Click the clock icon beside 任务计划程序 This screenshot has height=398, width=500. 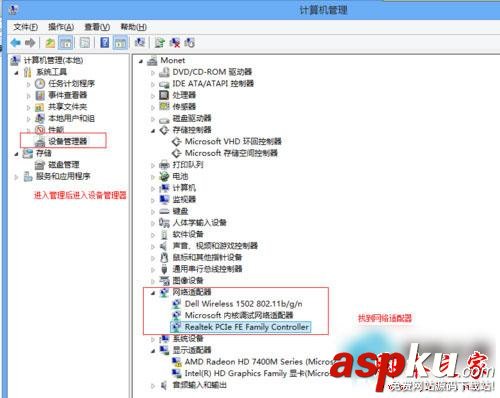point(40,83)
